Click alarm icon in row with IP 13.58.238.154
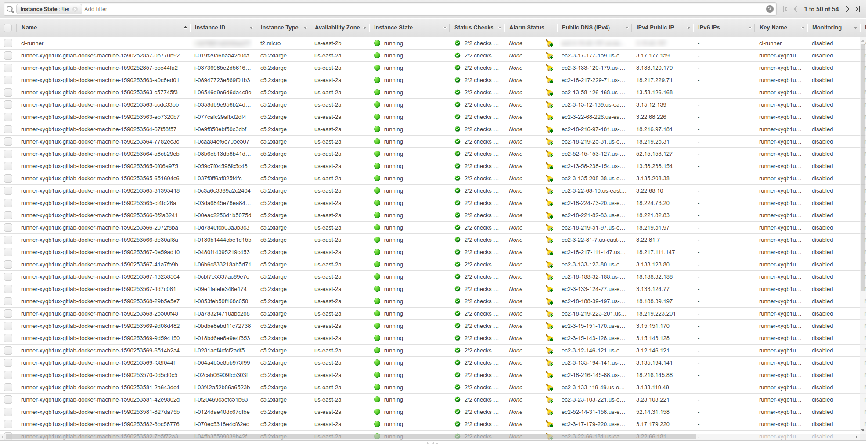 pos(549,166)
